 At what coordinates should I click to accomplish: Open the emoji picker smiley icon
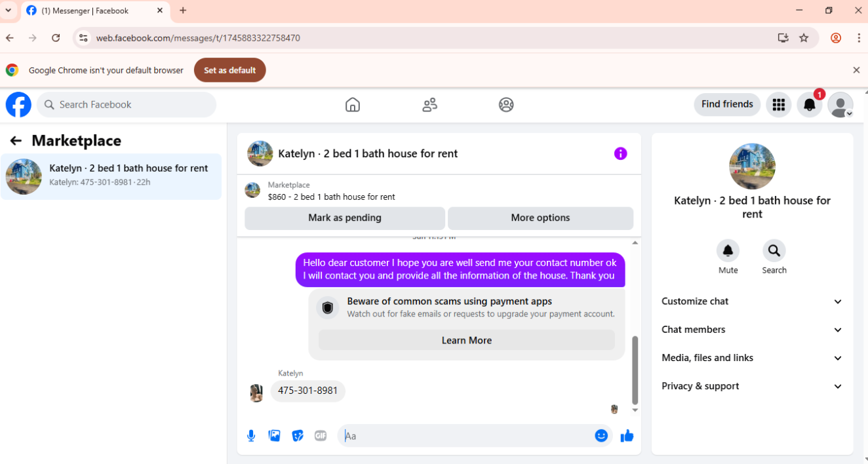[601, 436]
